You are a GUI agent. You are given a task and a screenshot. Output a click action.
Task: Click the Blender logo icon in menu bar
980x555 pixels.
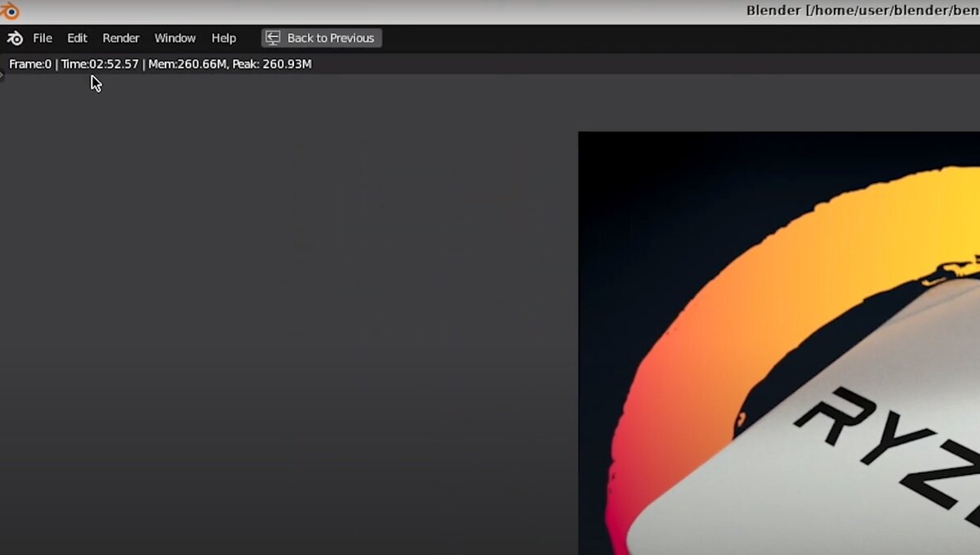pyautogui.click(x=15, y=38)
